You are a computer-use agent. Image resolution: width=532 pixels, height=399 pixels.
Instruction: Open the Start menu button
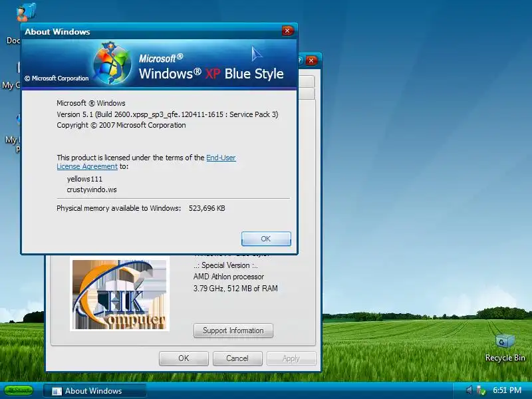point(19,390)
